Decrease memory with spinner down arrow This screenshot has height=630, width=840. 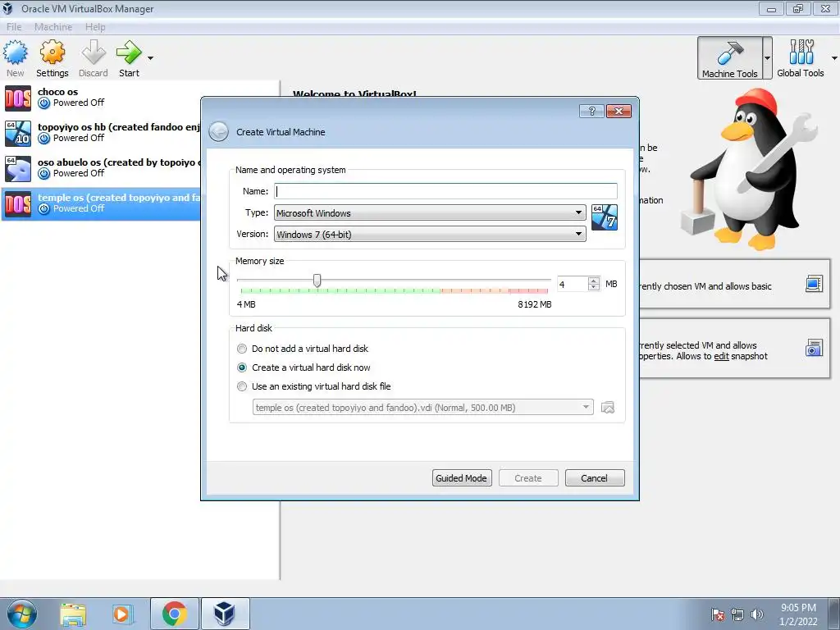click(594, 288)
